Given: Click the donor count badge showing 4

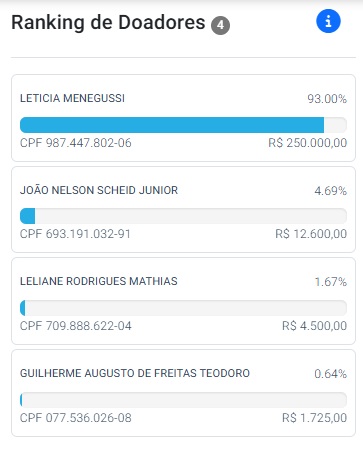Looking at the screenshot, I should 220,25.
